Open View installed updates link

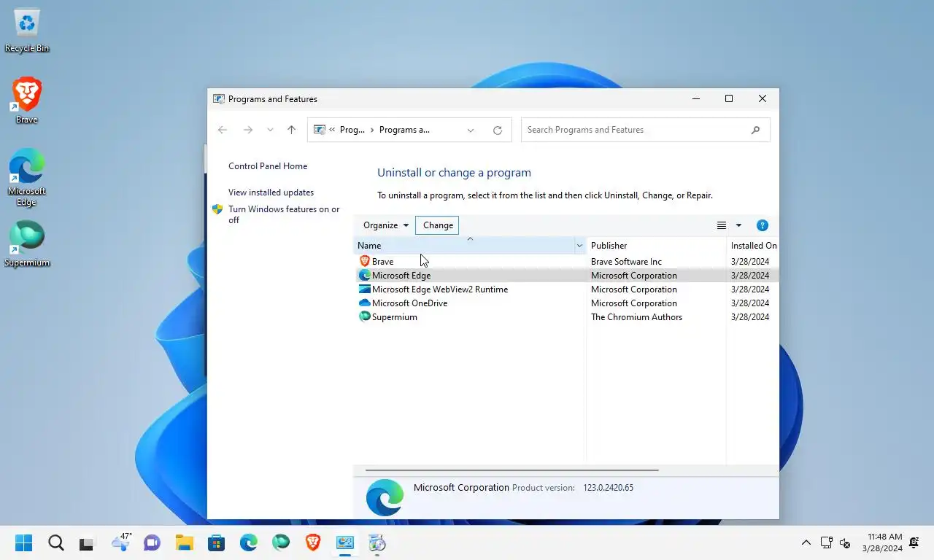[x=271, y=192]
